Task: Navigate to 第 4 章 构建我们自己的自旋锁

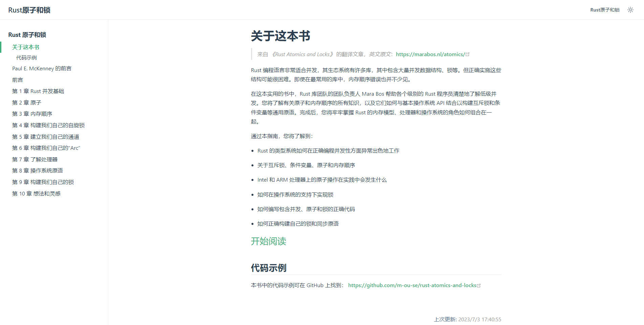Action: (x=48, y=125)
